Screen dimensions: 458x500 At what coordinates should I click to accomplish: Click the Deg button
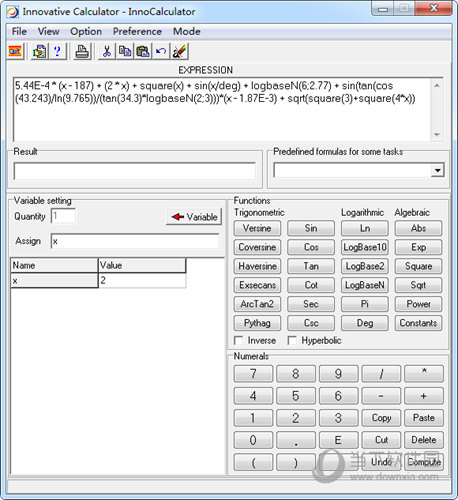pyautogui.click(x=365, y=323)
